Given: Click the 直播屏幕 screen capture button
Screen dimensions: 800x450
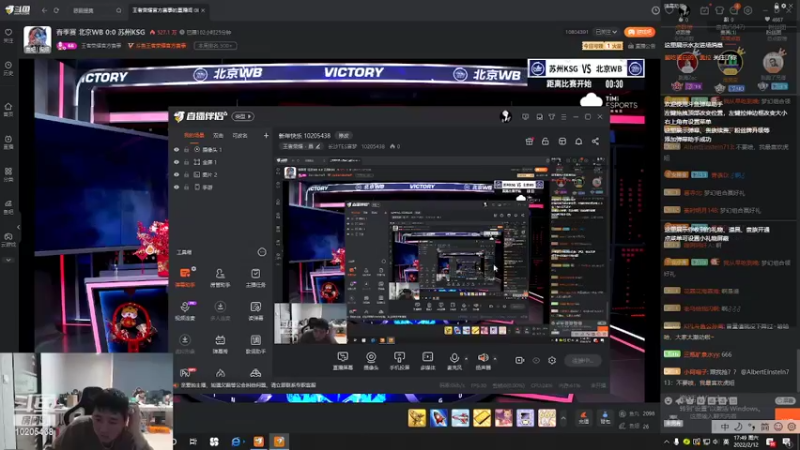Looking at the screenshot, I should point(342,360).
